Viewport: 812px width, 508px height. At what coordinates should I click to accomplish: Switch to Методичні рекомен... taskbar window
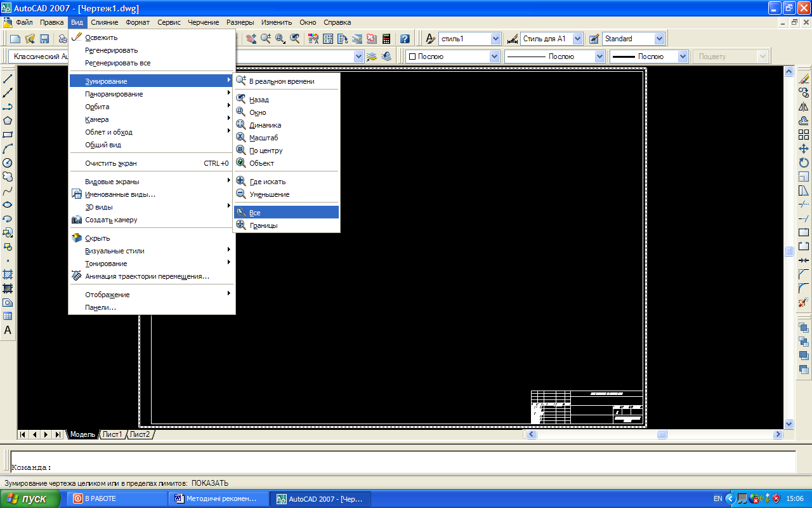click(x=220, y=498)
